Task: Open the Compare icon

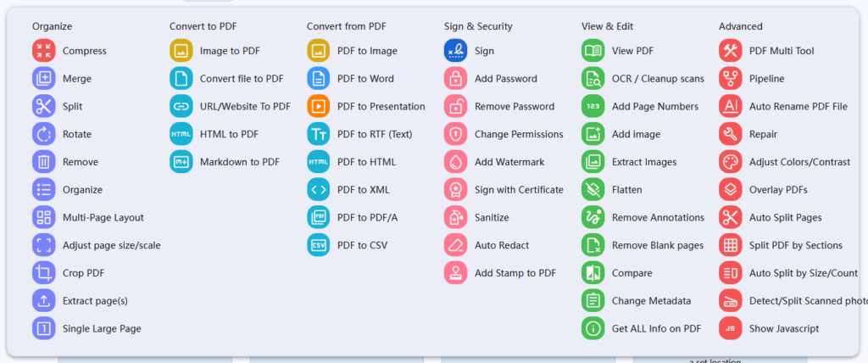Action: [x=593, y=273]
